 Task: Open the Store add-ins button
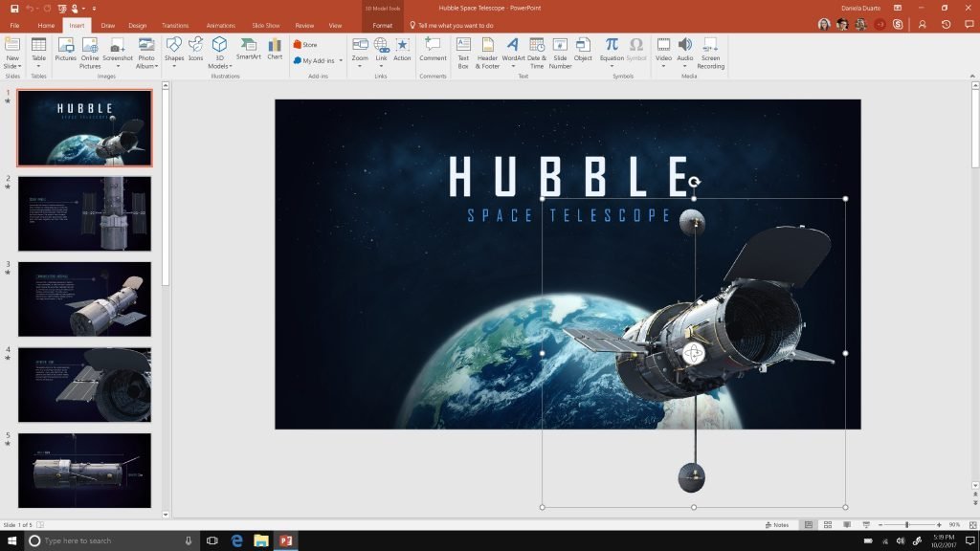[x=305, y=45]
